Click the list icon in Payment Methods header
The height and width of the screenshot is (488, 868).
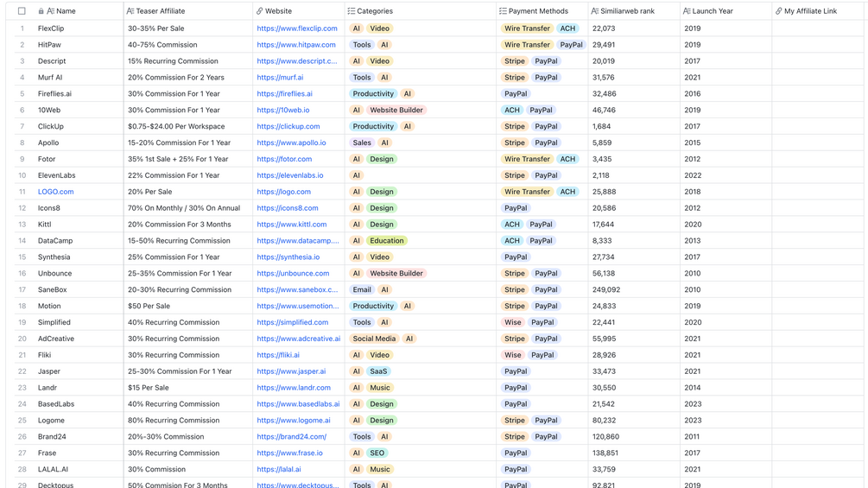pyautogui.click(x=503, y=11)
